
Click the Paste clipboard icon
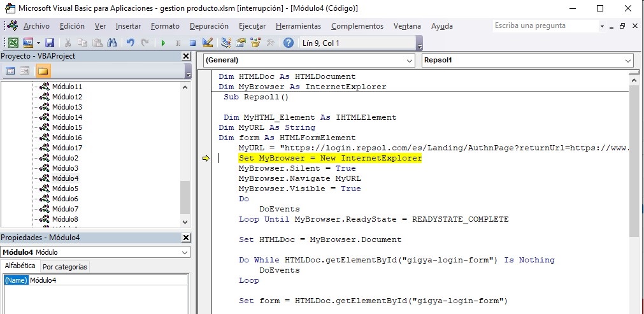[x=97, y=43]
